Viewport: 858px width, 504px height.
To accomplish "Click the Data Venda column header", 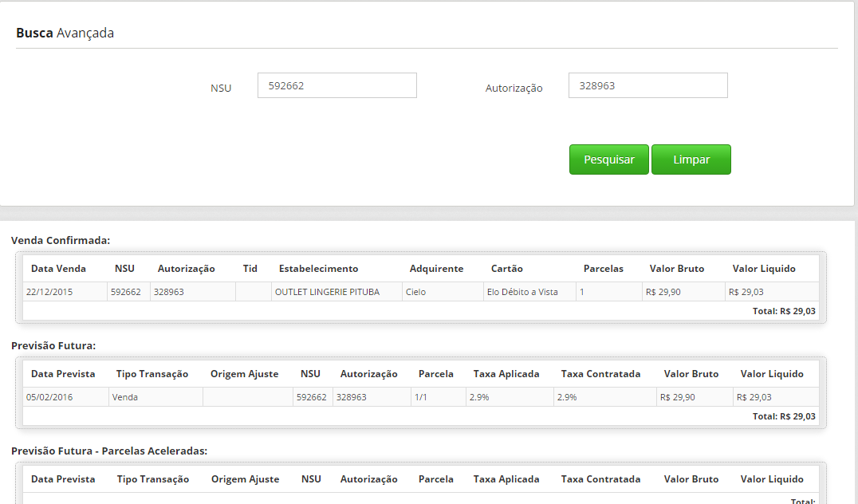I will (x=58, y=269).
